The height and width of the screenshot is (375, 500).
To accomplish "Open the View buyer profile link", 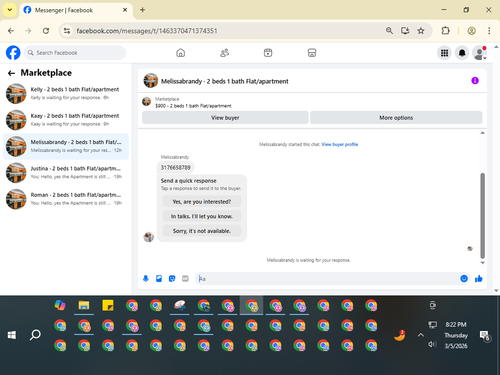I will click(340, 144).
